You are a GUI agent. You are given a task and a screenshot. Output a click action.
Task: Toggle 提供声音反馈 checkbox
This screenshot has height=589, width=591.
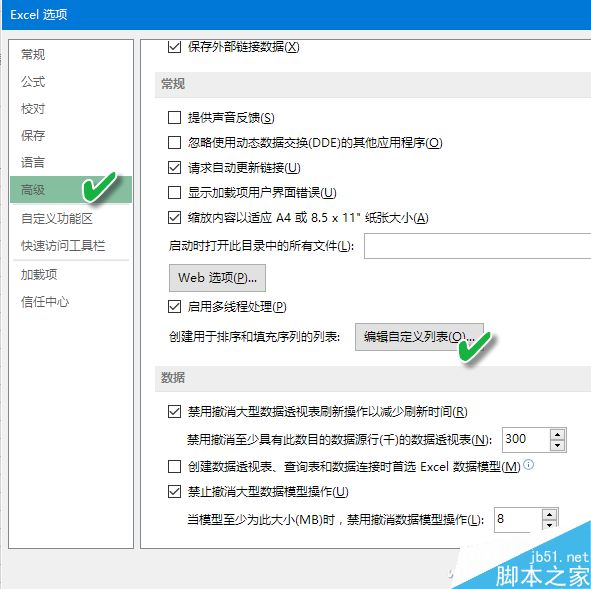[174, 118]
